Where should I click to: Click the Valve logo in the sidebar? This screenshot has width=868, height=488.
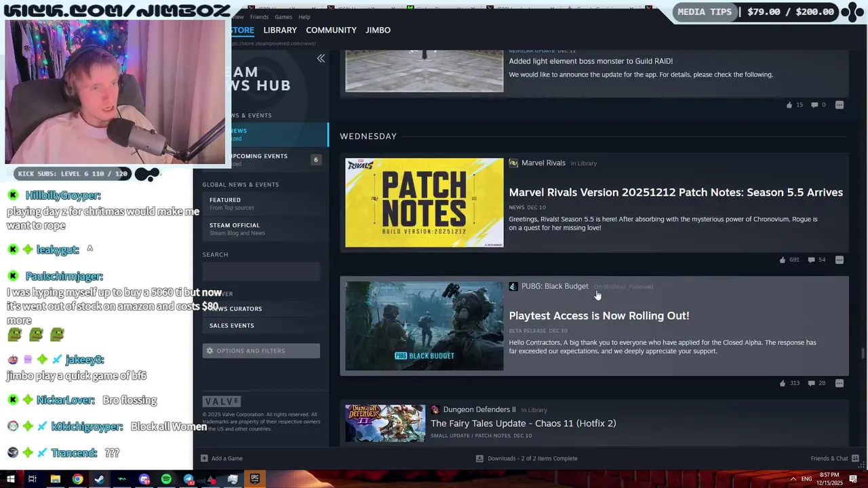pyautogui.click(x=222, y=401)
